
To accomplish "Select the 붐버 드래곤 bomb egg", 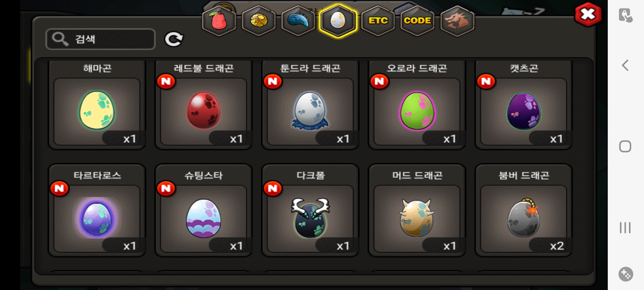I will pyautogui.click(x=524, y=211).
